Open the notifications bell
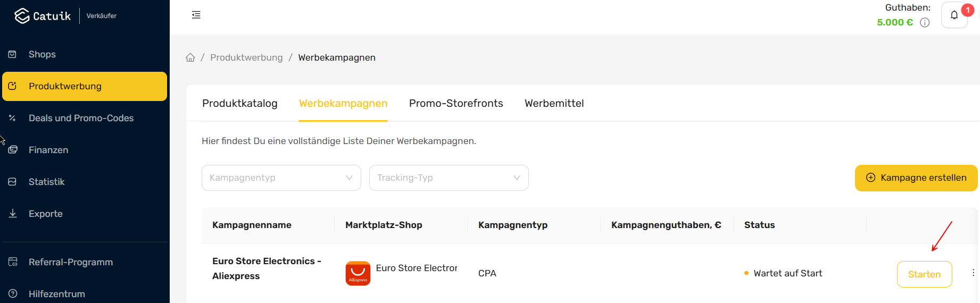The width and height of the screenshot is (980, 303). coord(954,15)
